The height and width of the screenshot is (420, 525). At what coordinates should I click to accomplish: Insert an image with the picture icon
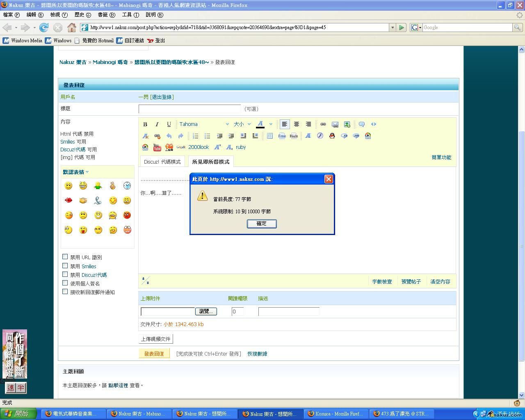click(347, 124)
